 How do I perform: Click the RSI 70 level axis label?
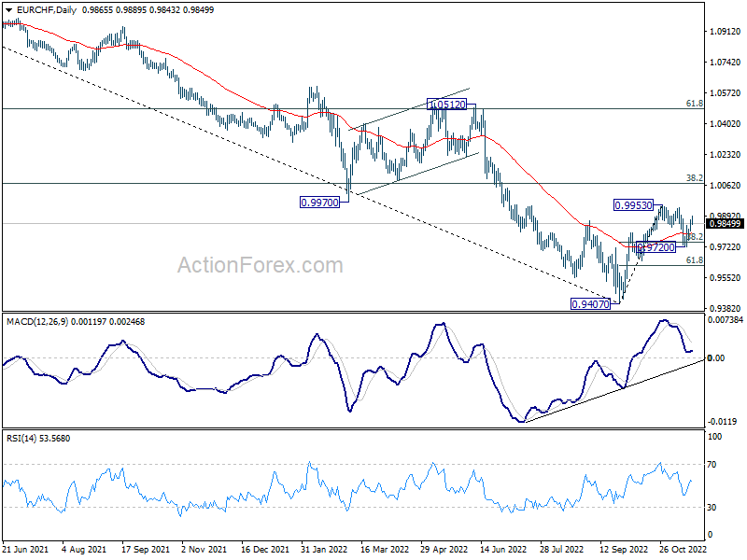(712, 464)
